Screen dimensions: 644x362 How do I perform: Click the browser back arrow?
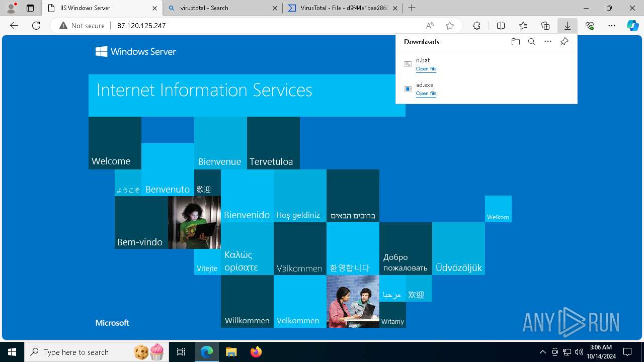pos(14,26)
